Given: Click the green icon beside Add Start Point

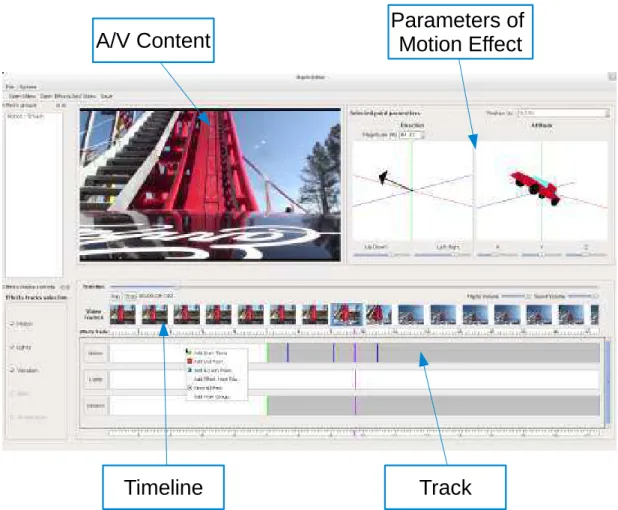Looking at the screenshot, I should (190, 352).
